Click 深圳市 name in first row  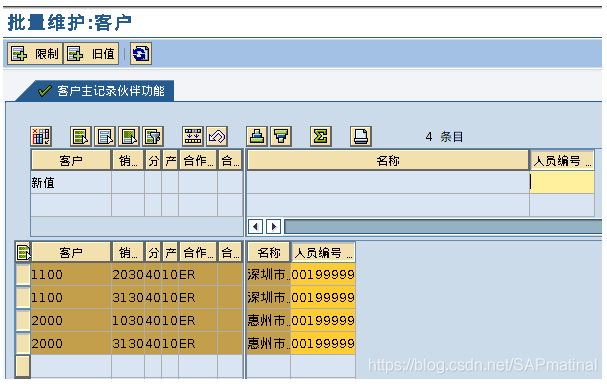point(268,274)
